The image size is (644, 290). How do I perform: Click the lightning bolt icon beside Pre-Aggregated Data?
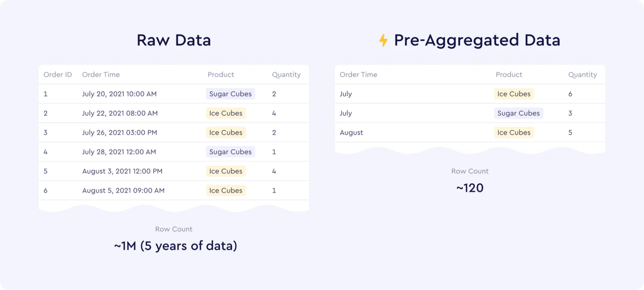383,40
